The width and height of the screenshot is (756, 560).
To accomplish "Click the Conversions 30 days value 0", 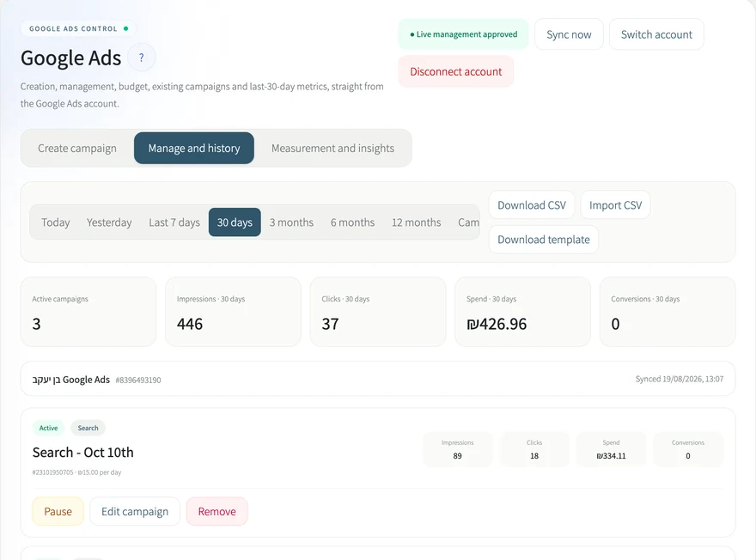I will [x=615, y=324].
